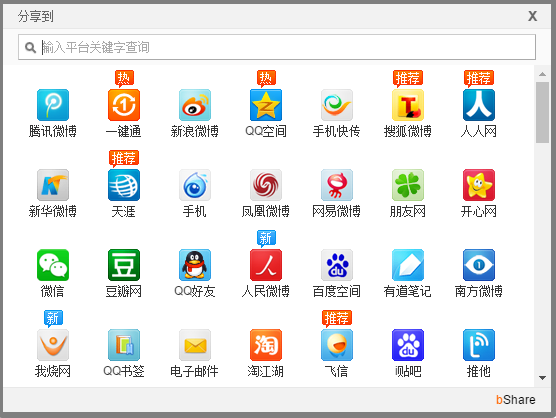
Task: Pick the 百度空间 icon
Action: coord(337,265)
